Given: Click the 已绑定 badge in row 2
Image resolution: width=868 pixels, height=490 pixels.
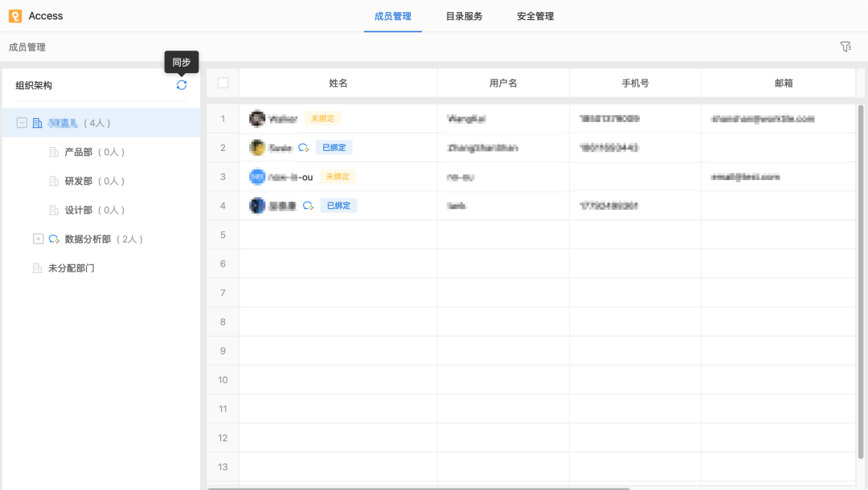Looking at the screenshot, I should click(334, 147).
